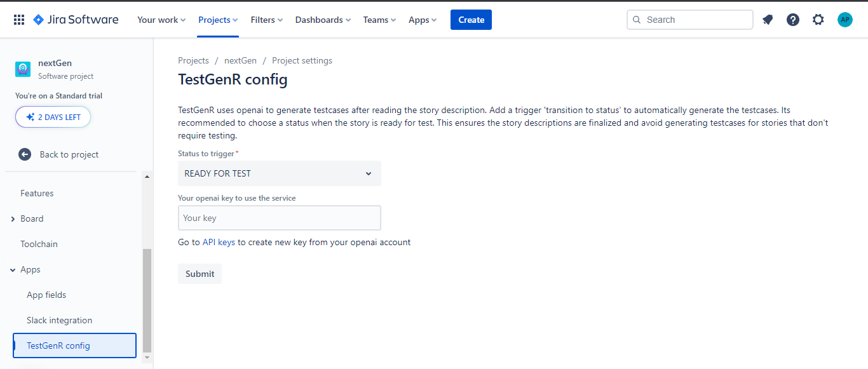Open the Dashboards dropdown menu
Viewport: 868px width, 369px height.
[x=323, y=20]
